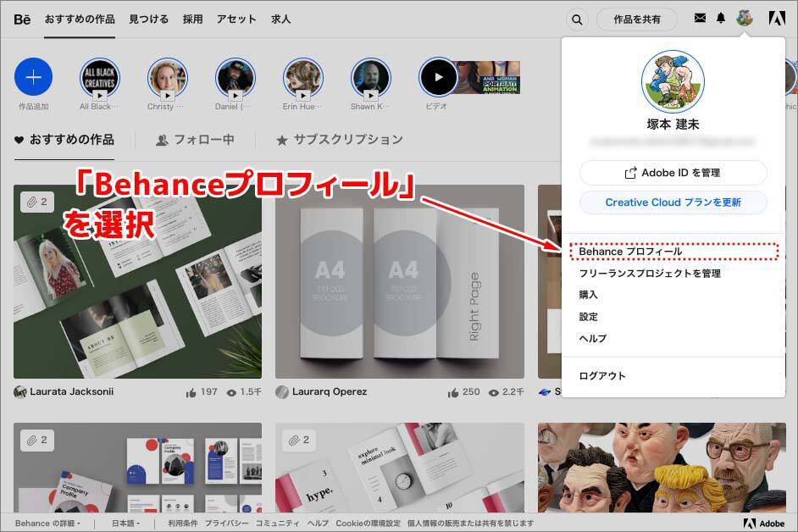The width and height of the screenshot is (798, 532).
Task: Click the like thumb icon beside 197
Action: [x=191, y=392]
